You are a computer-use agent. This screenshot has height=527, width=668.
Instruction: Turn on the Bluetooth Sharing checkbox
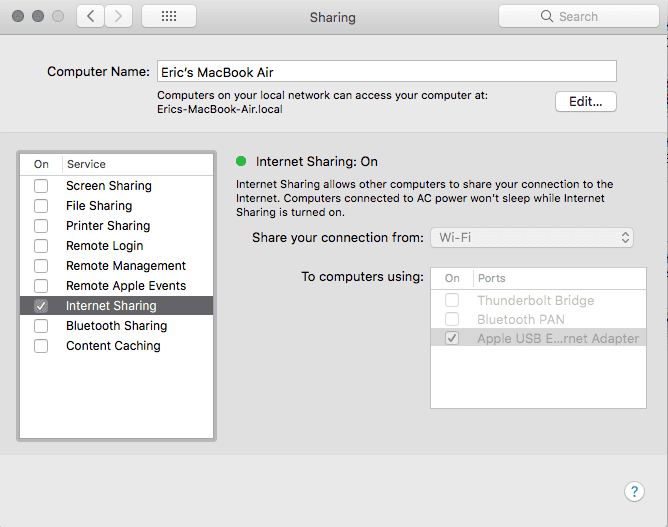41,326
